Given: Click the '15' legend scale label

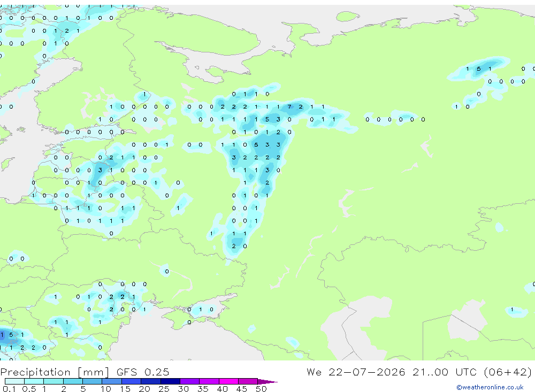Looking at the screenshot, I should pyautogui.click(x=125, y=389).
